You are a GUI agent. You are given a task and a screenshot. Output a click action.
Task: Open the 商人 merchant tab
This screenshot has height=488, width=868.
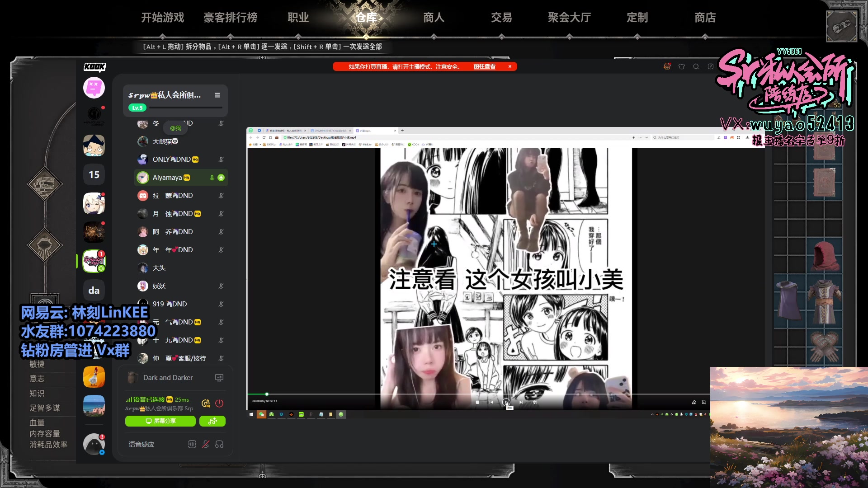click(434, 18)
